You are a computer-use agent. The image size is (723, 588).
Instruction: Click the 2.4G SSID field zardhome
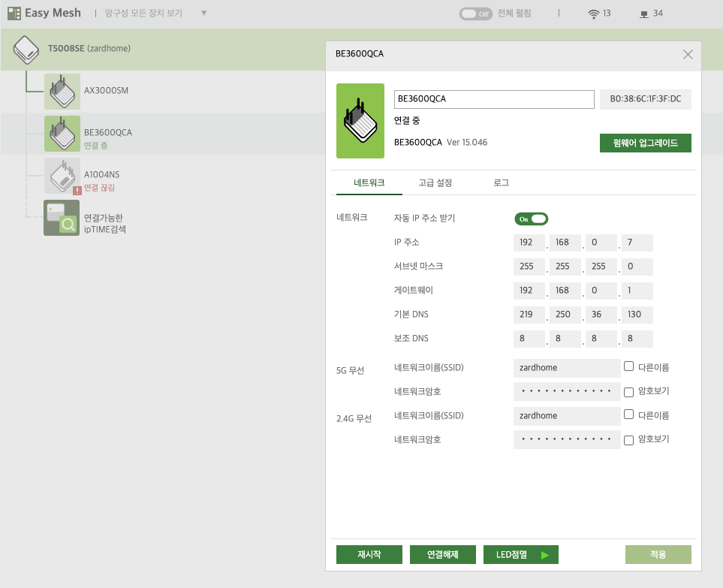pos(567,416)
